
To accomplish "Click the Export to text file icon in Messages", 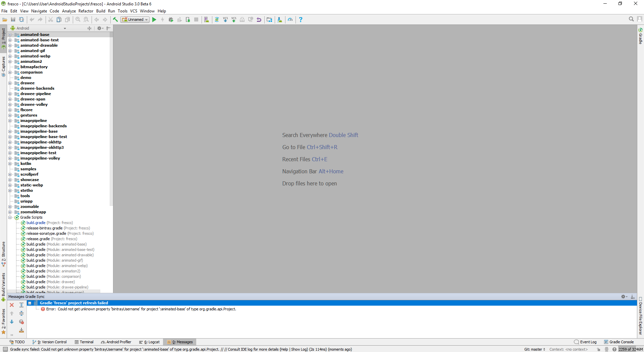I will [x=21, y=330].
